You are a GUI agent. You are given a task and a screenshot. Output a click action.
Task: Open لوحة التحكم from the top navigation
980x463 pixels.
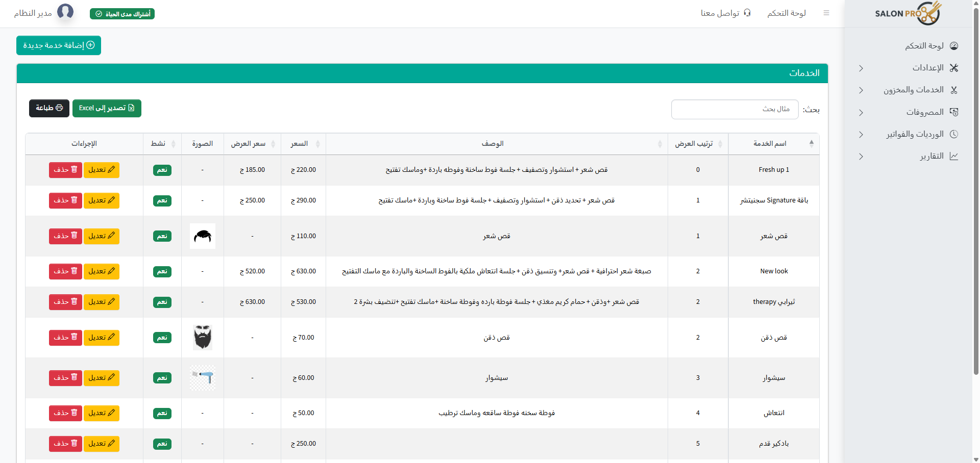click(786, 13)
